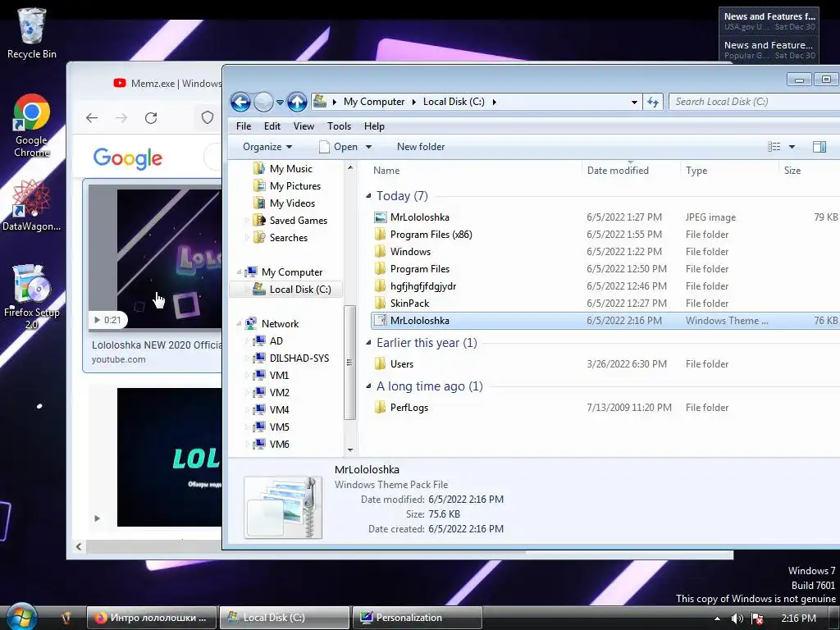Click the browser shield icon
Image resolution: width=840 pixels, height=630 pixels.
tap(208, 118)
